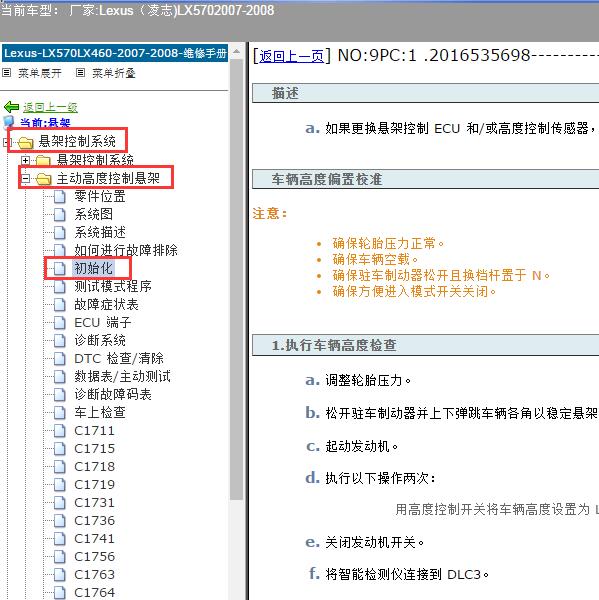This screenshot has height=600, width=599.
Task: Click page icon next to C1719
Action: (59, 484)
